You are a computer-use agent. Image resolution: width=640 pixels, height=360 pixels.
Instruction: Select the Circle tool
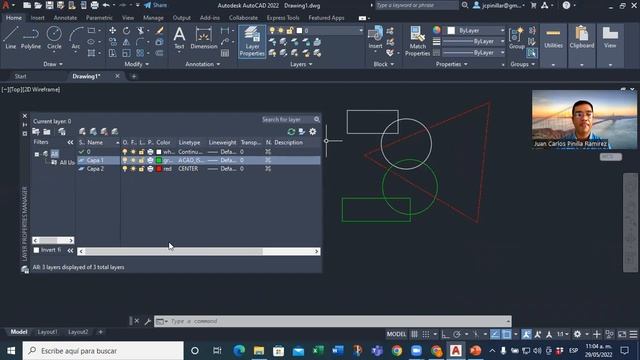click(54, 38)
